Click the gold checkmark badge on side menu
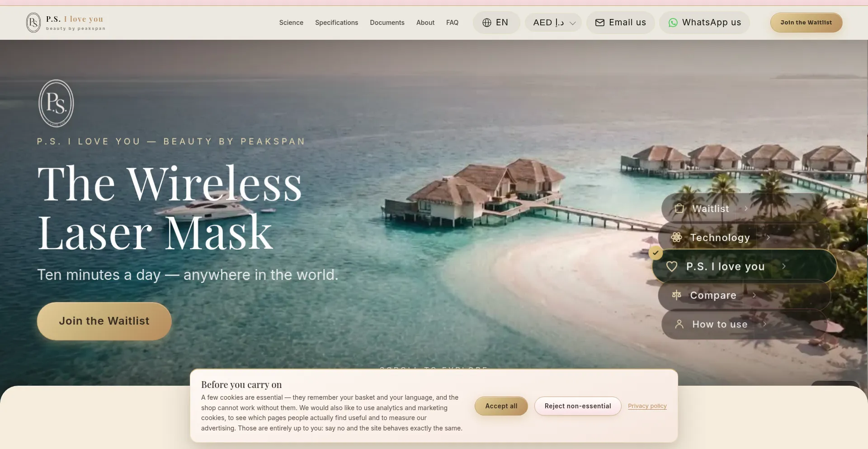Image resolution: width=868 pixels, height=449 pixels. pos(656,253)
